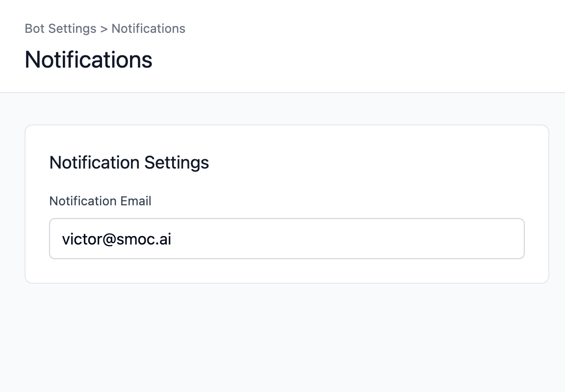Image resolution: width=565 pixels, height=392 pixels.
Task: Click the word 'Settings' in the breadcrumb
Action: pyautogui.click(x=72, y=29)
